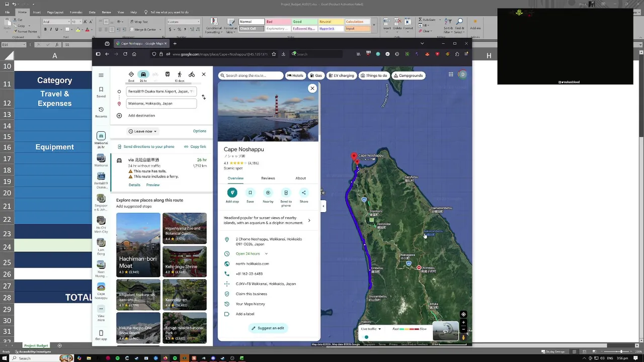Search Nearby Cape Noshappu
Image resolution: width=644 pixels, height=362 pixels.
(268, 193)
